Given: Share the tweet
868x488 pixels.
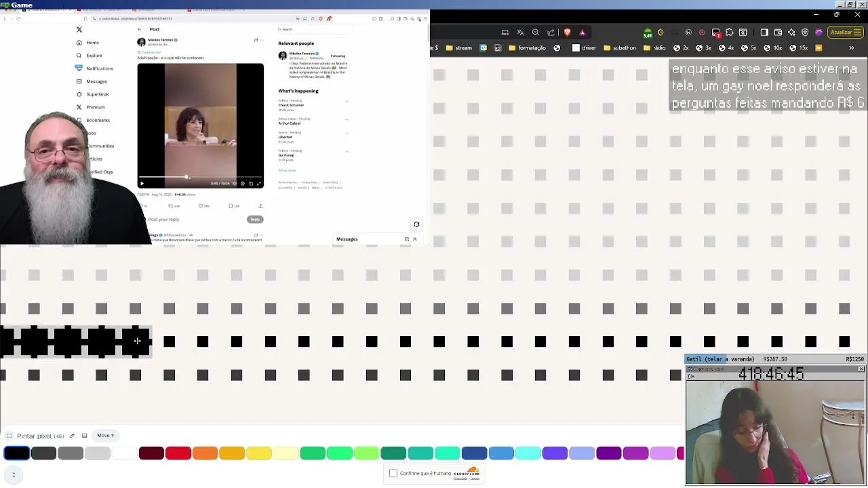Looking at the screenshot, I should [260, 206].
